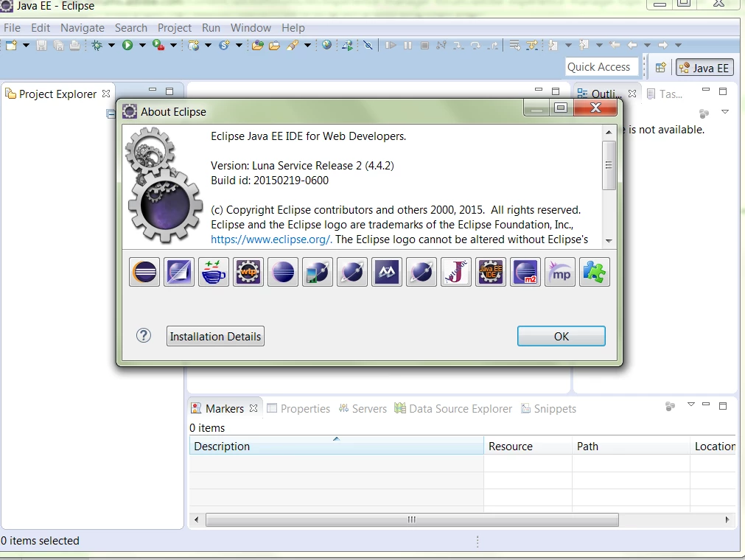
Task: Click the Open Type toolbar icon
Action: [x=257, y=45]
